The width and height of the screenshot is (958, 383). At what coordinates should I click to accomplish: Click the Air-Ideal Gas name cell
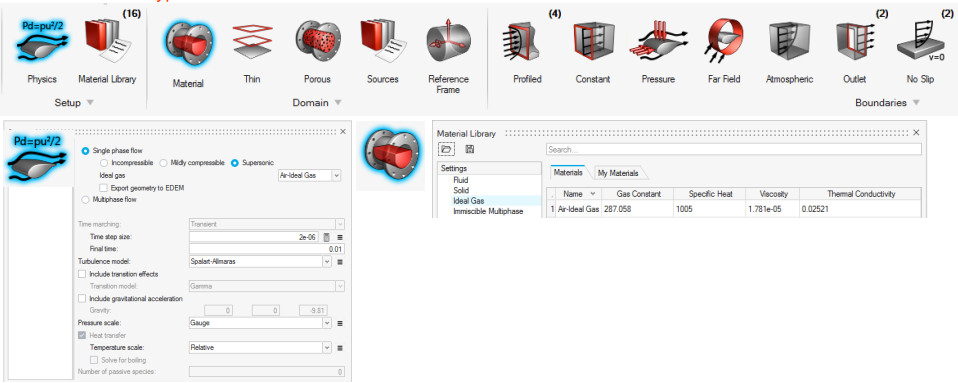(x=578, y=209)
